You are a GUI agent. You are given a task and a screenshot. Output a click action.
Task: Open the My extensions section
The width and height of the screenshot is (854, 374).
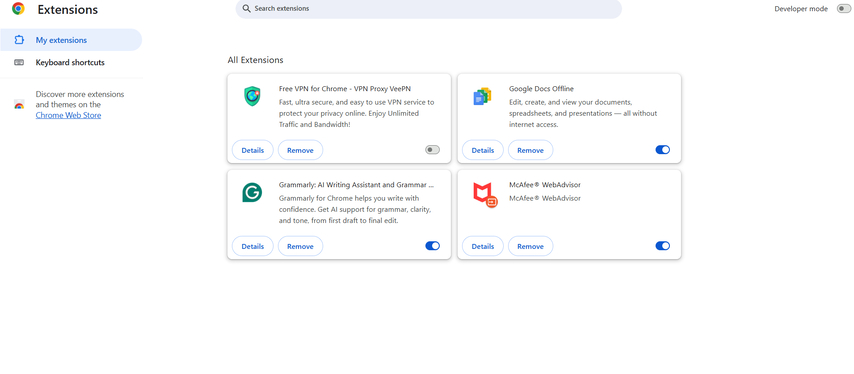pyautogui.click(x=71, y=40)
